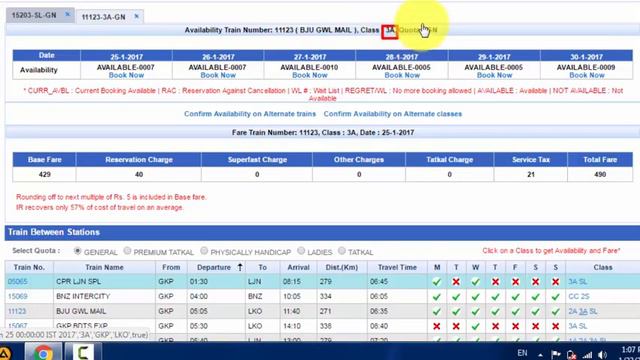This screenshot has width=640, height=360.
Task: Select the LADIES quota option
Action: point(301,251)
